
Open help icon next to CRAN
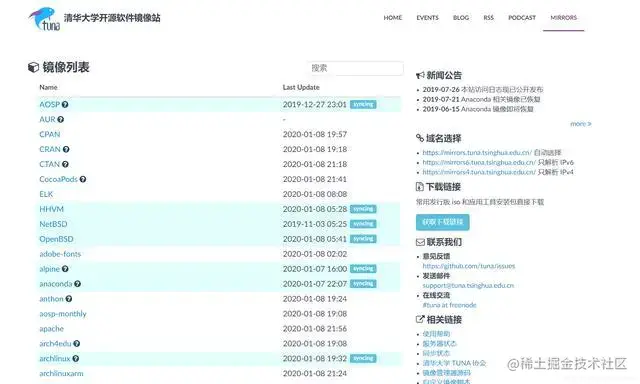pos(66,149)
